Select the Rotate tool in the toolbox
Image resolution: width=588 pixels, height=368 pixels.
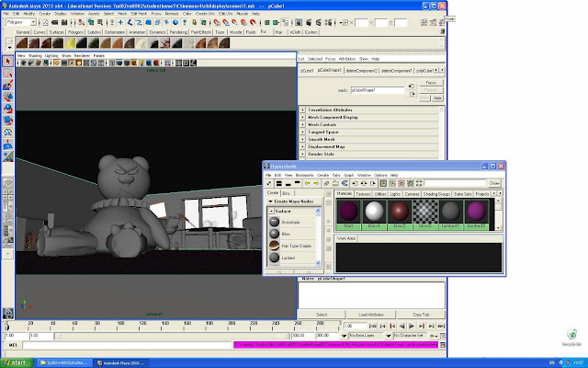tap(8, 109)
